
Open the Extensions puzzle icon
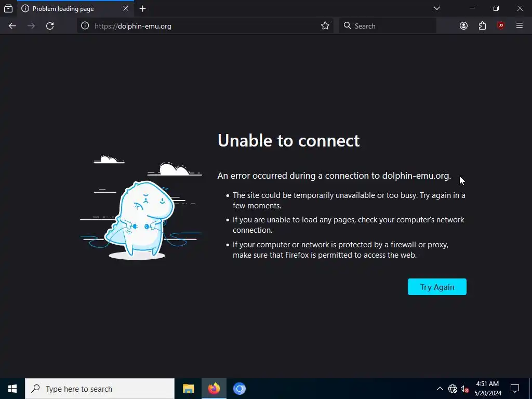pyautogui.click(x=482, y=26)
